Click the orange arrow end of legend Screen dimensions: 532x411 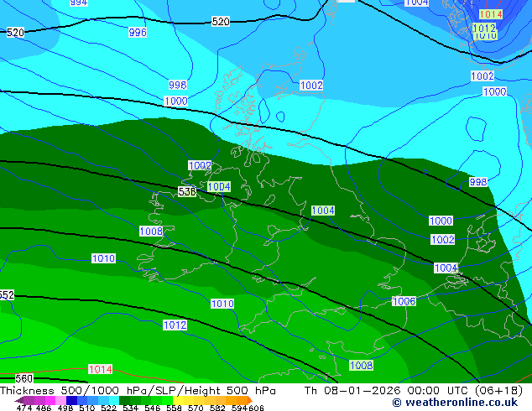point(250,400)
